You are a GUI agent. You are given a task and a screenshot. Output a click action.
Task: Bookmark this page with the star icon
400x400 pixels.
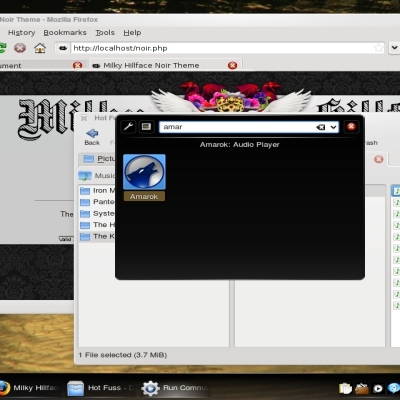[x=378, y=48]
